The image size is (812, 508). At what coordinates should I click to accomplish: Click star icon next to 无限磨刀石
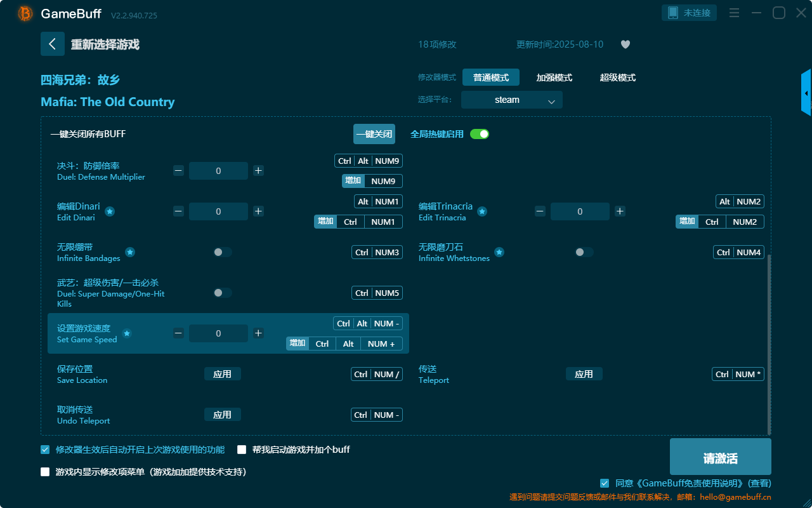[499, 252]
